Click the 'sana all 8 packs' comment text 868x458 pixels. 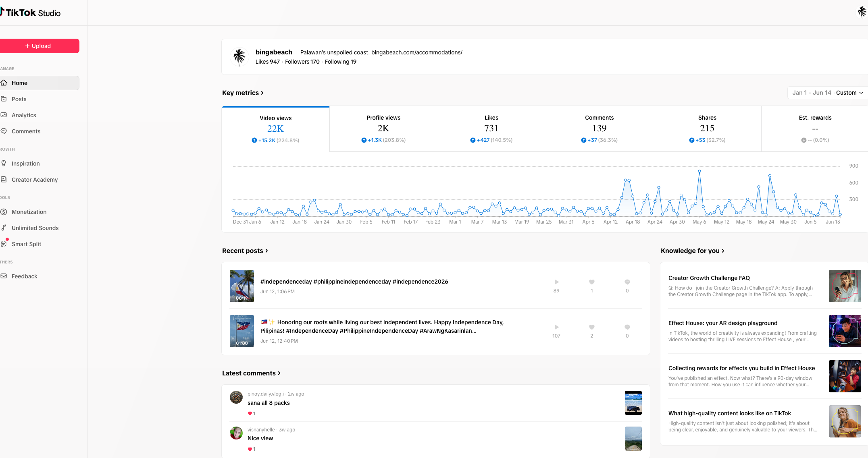coord(269,403)
